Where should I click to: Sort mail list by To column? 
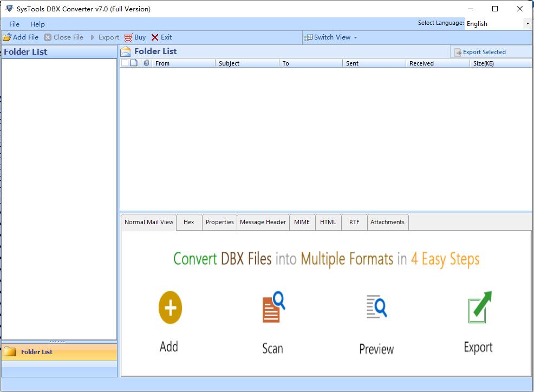(x=311, y=63)
